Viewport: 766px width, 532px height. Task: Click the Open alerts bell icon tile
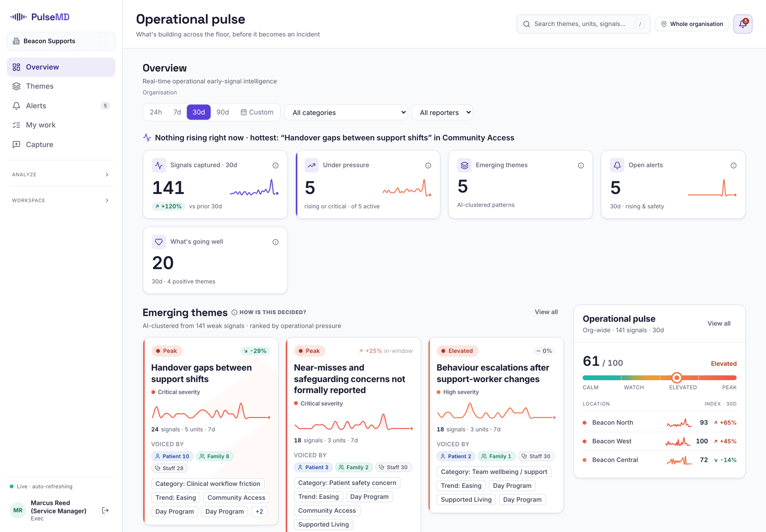click(x=617, y=165)
